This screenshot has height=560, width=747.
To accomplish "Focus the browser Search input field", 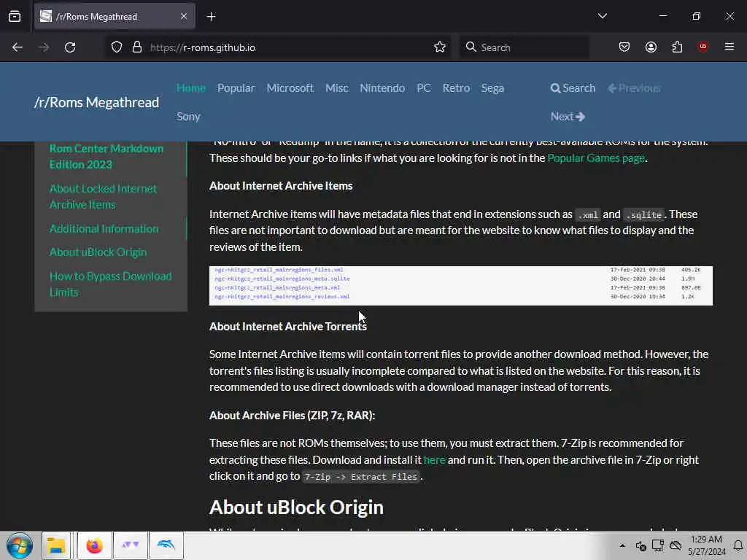I will 524,47.
